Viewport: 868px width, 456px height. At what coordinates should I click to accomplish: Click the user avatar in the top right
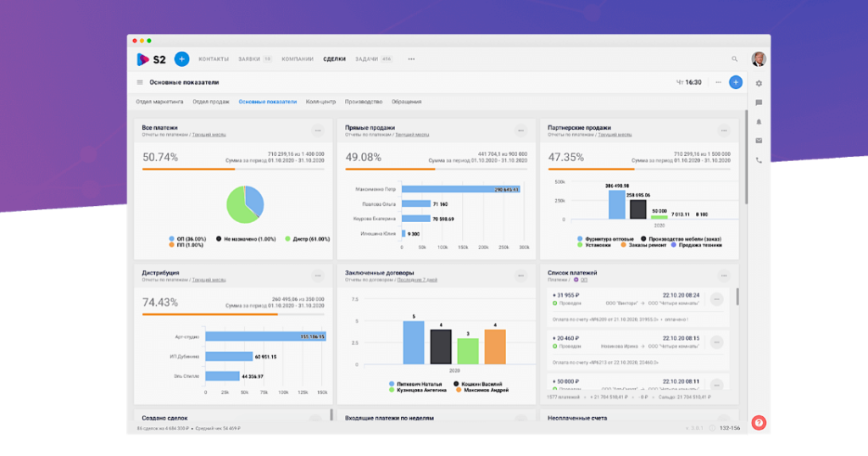pyautogui.click(x=759, y=59)
